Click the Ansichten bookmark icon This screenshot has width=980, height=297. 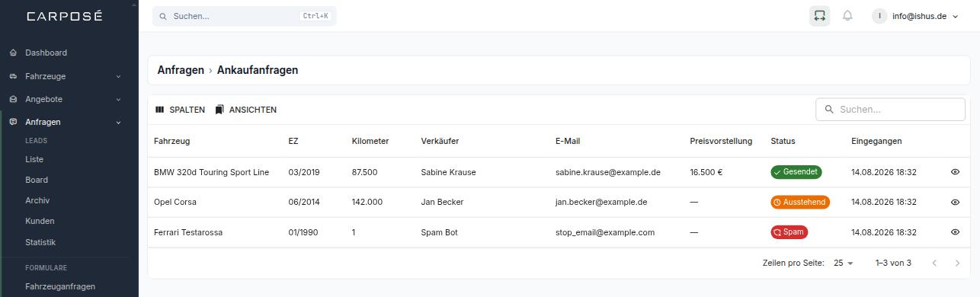(219, 110)
